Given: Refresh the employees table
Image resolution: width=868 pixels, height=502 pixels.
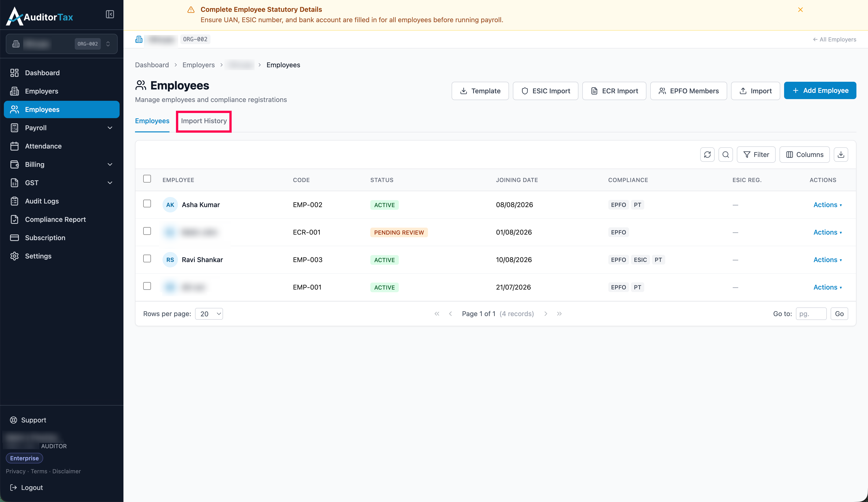Looking at the screenshot, I should pyautogui.click(x=707, y=154).
